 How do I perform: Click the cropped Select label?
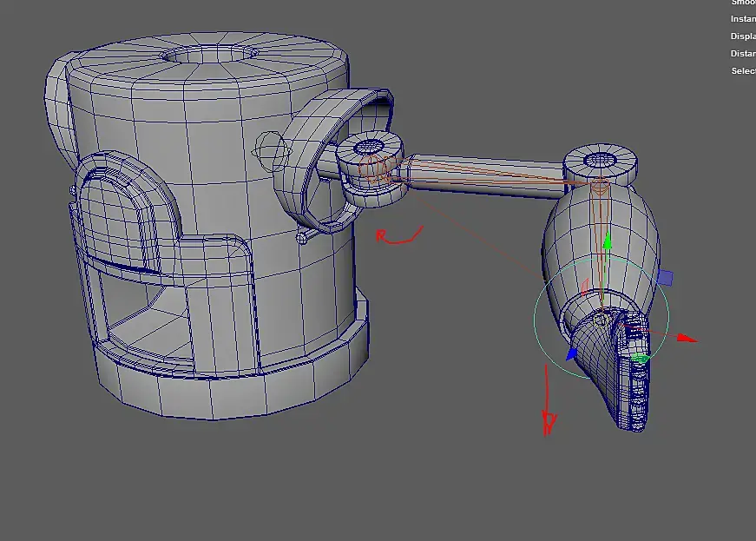pos(744,71)
